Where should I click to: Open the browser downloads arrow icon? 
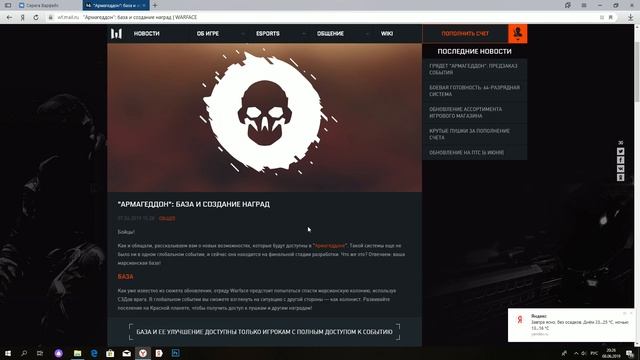(x=630, y=17)
